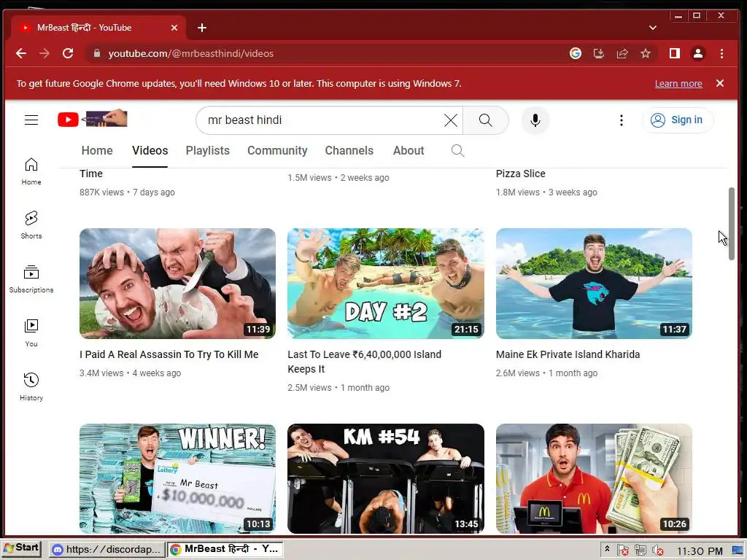Open 'Last To Leave Island' video title

tap(365, 362)
